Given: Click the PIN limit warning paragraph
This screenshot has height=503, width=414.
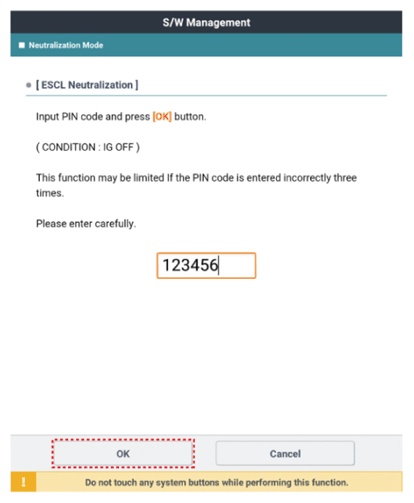Looking at the screenshot, I should point(196,185).
